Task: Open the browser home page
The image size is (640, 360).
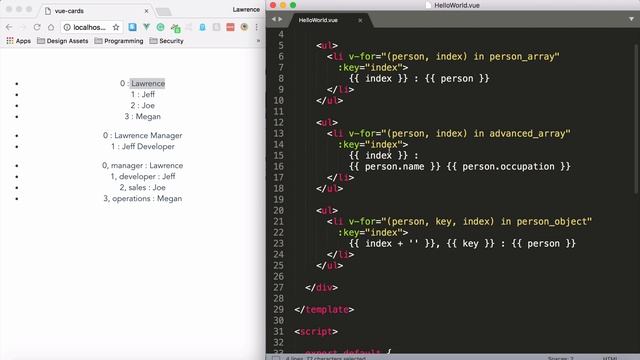Action: [x=51, y=27]
